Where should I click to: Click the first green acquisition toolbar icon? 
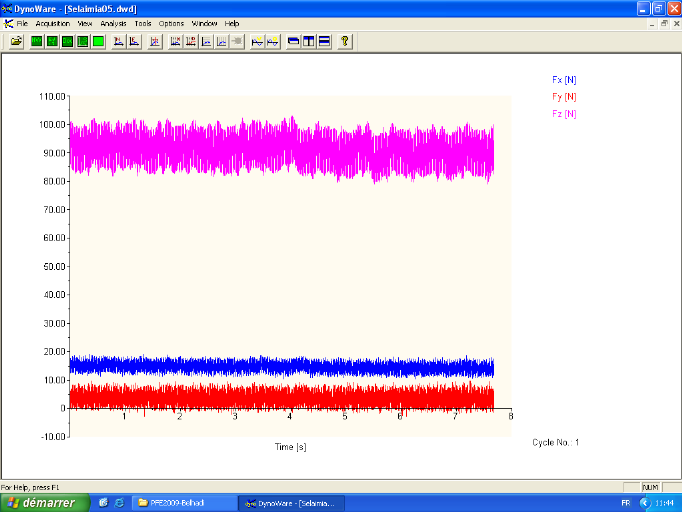[37, 41]
